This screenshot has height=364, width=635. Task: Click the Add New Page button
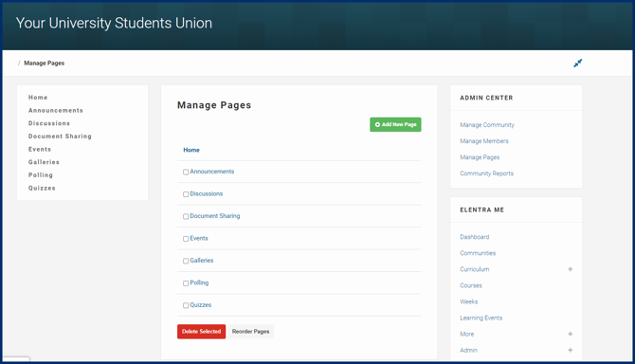pos(395,125)
